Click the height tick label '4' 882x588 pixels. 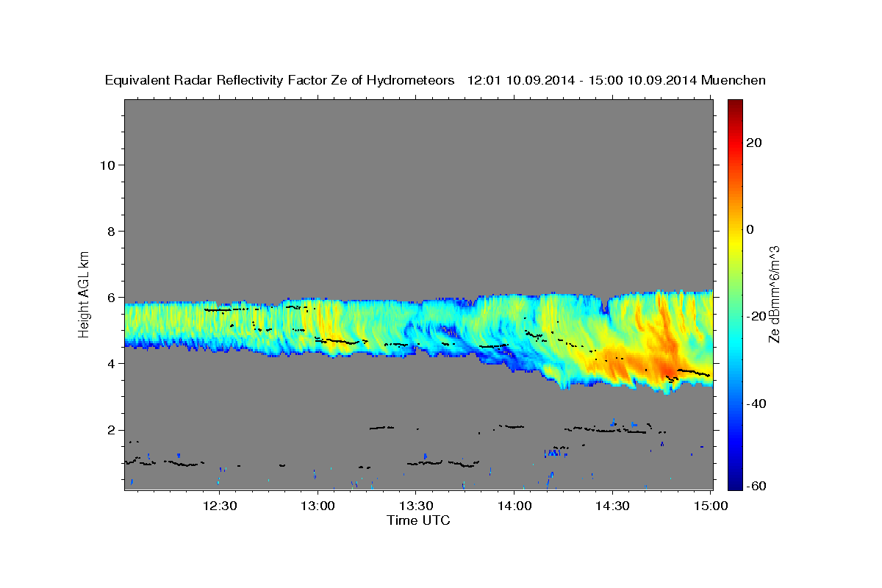click(x=112, y=364)
